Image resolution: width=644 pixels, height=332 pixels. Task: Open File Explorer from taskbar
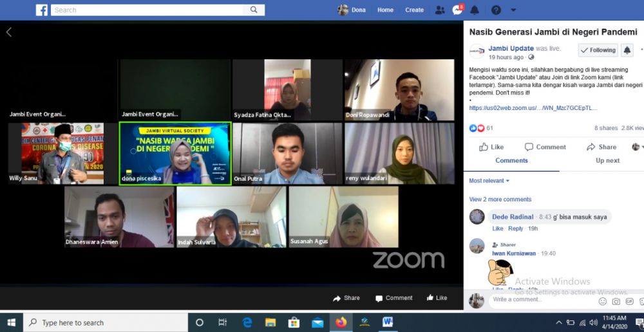[x=270, y=322]
